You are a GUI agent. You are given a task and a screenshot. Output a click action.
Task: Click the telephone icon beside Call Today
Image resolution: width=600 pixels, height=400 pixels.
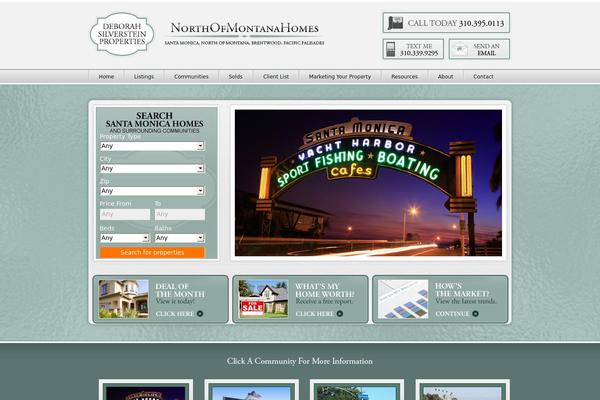[x=395, y=23]
